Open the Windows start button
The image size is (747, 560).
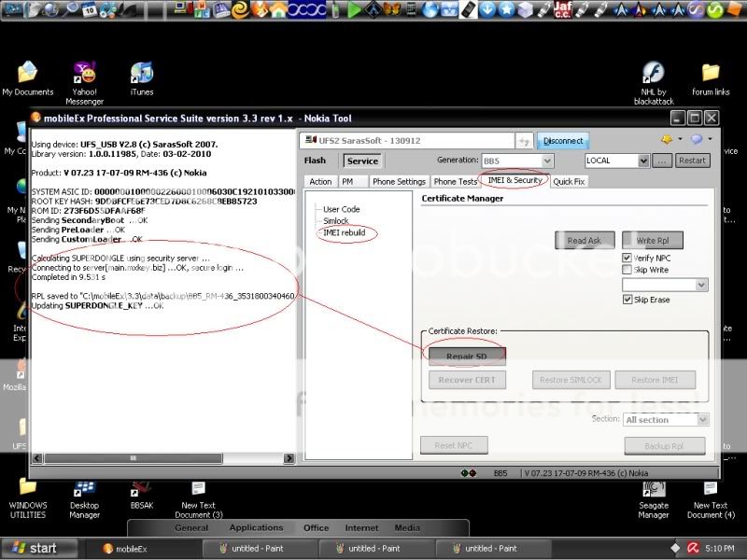point(39,549)
